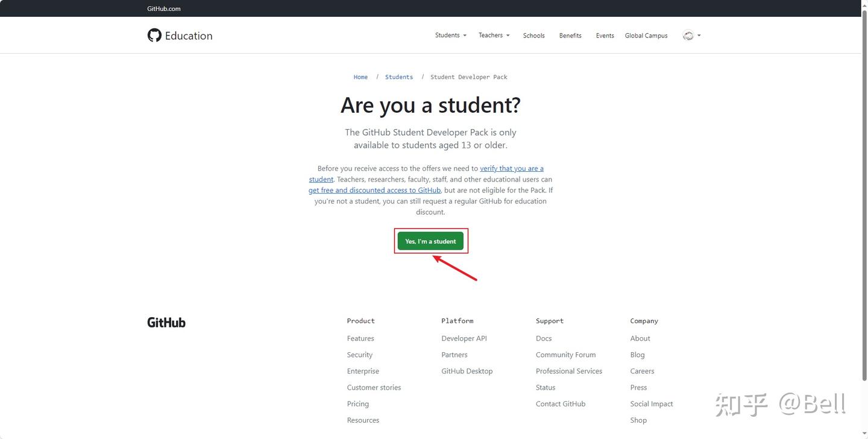Open the Resources footer link
The image size is (868, 439).
[x=363, y=420]
